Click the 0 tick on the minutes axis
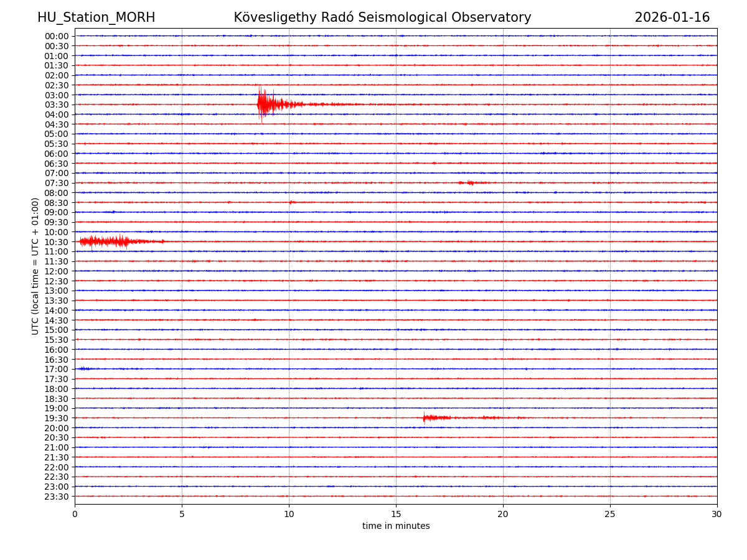Image resolution: width=747 pixels, height=560 pixels. 75,514
